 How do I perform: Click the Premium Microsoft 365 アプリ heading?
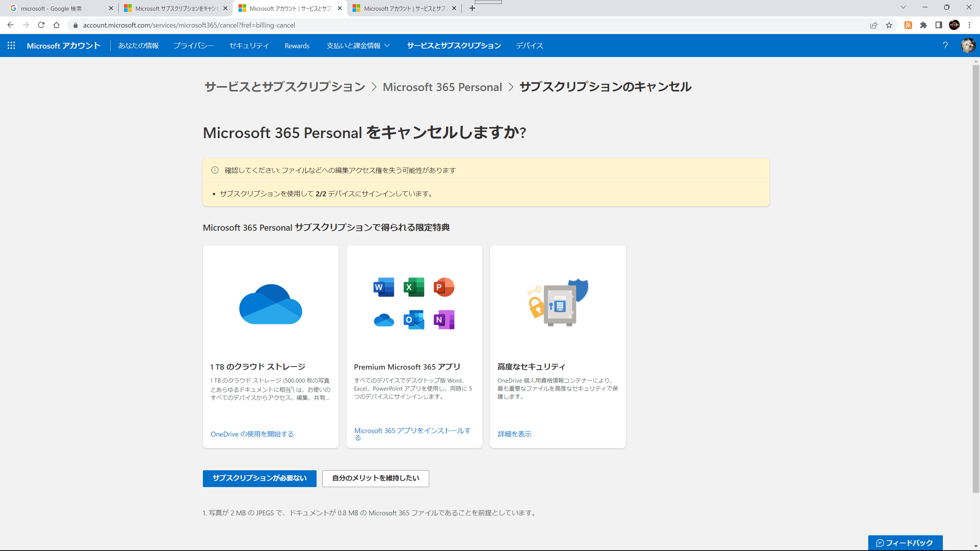tap(407, 367)
